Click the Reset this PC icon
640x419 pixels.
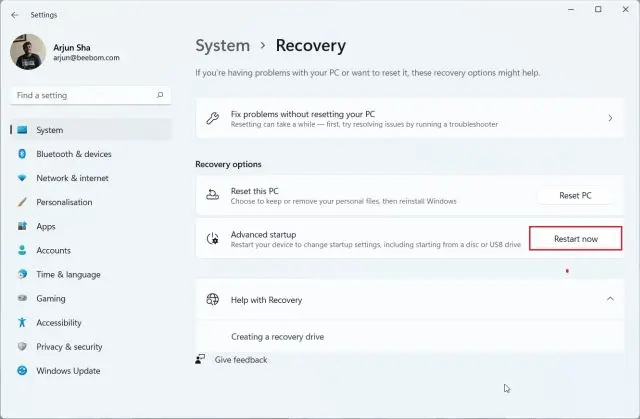point(213,195)
